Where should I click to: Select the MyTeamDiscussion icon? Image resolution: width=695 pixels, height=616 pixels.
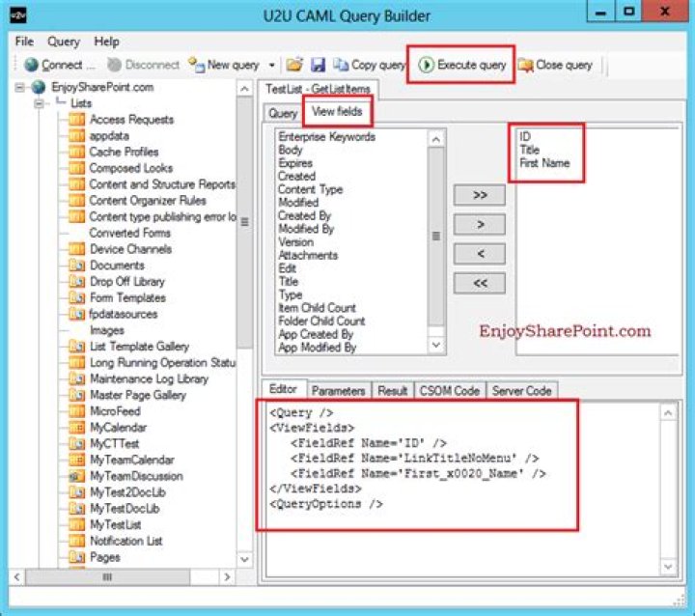click(x=76, y=476)
